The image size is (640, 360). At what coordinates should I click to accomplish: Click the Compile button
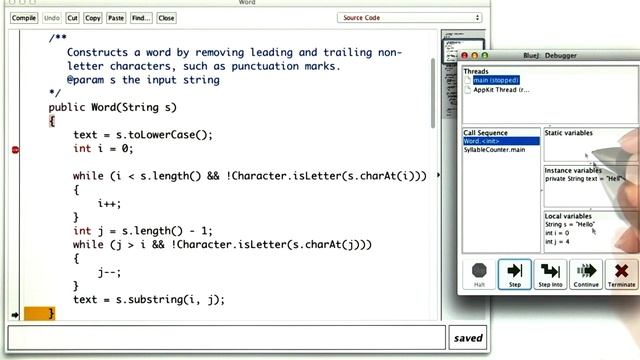click(x=24, y=18)
